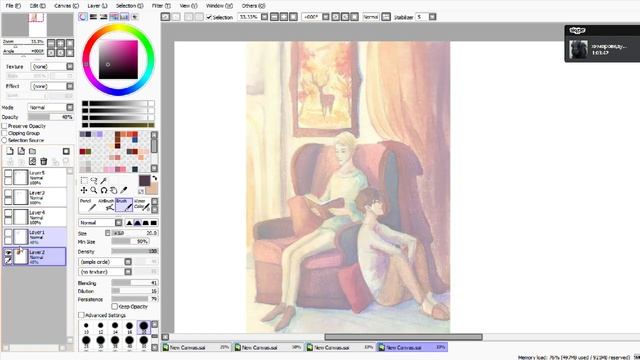Select the sharpest brush edge shape

click(x=129, y=223)
